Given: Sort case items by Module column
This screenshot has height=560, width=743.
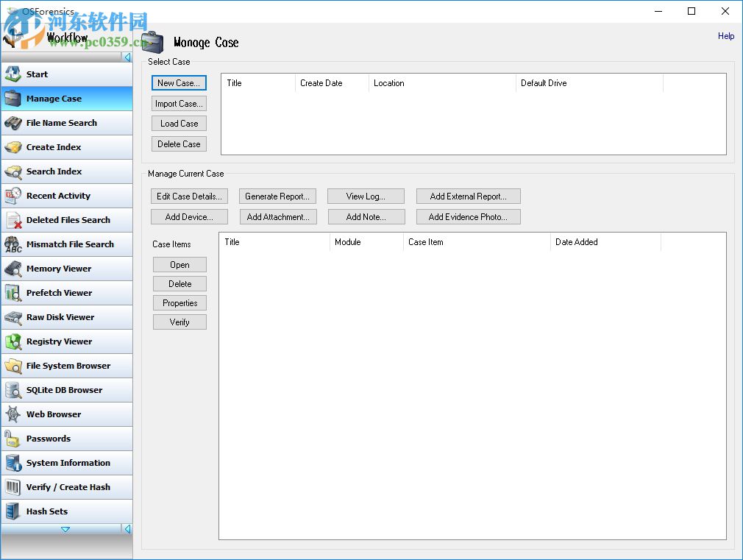Looking at the screenshot, I should click(x=366, y=242).
